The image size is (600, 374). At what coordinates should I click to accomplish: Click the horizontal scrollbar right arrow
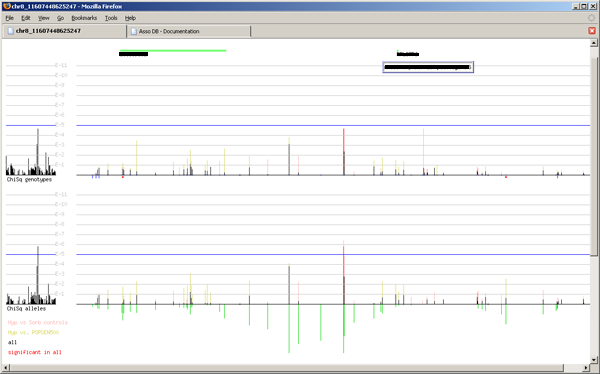coord(586,368)
